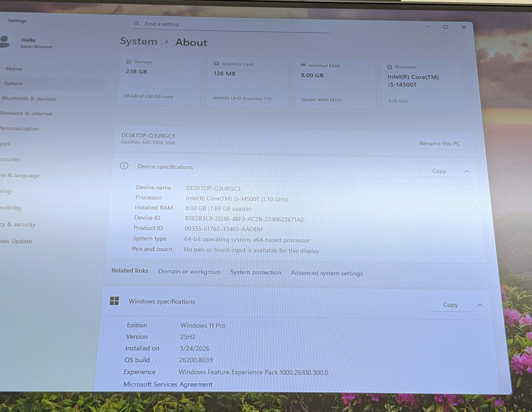The width and height of the screenshot is (532, 412).
Task: Click the Installed RAM chip icon
Action: click(303, 65)
